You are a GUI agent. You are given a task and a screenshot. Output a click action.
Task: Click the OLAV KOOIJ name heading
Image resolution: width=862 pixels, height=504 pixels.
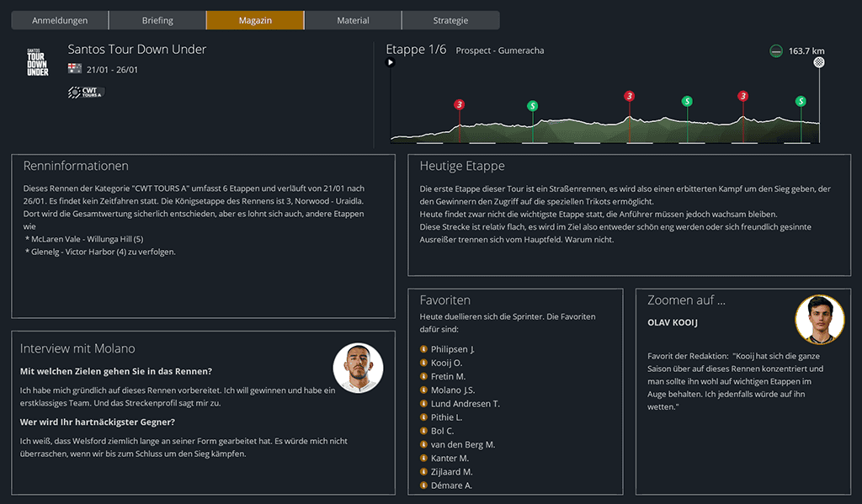(673, 322)
